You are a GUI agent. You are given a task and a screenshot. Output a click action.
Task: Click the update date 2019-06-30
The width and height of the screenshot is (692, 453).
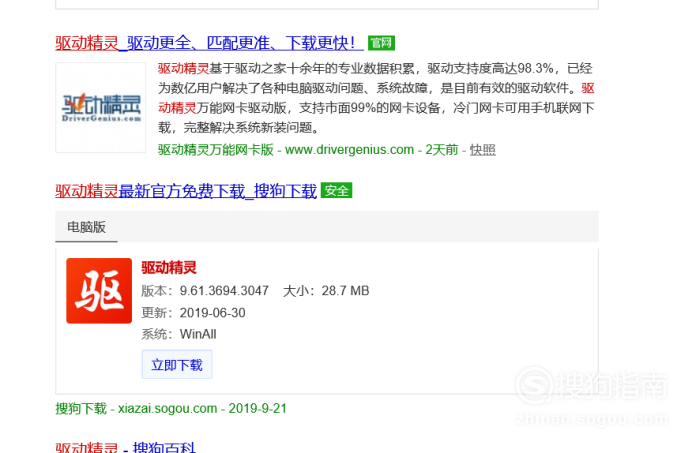(x=212, y=313)
